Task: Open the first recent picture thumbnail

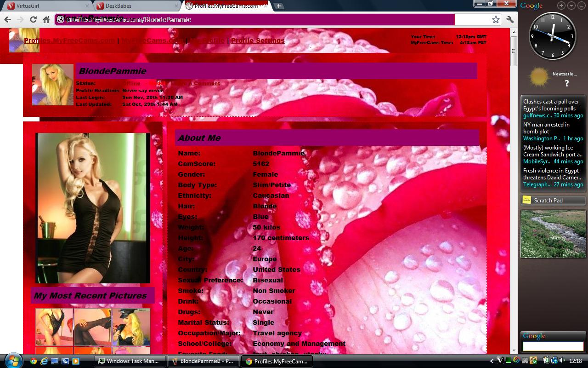Action: [54, 327]
